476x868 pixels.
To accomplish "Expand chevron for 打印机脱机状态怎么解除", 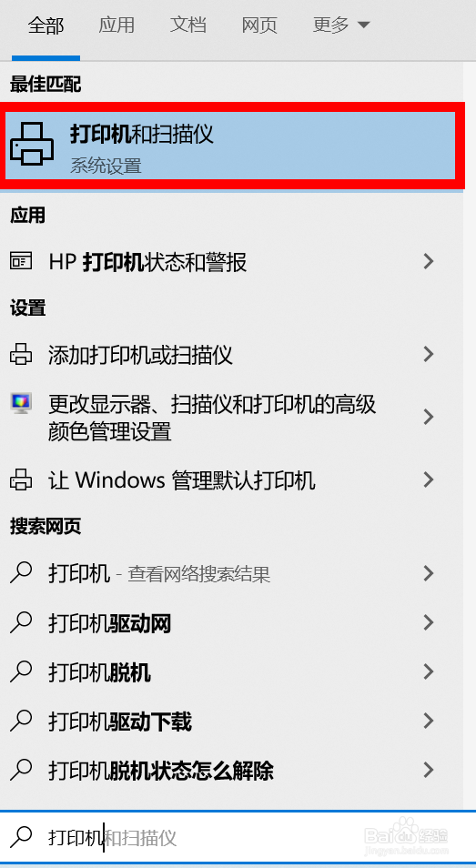I will (428, 770).
